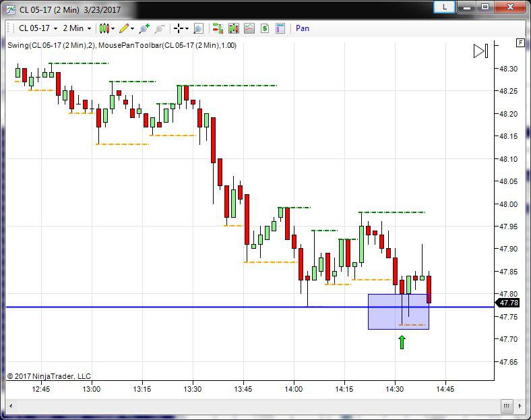531x420 pixels.
Task: Click the Swing indicator label text
Action: coord(51,45)
